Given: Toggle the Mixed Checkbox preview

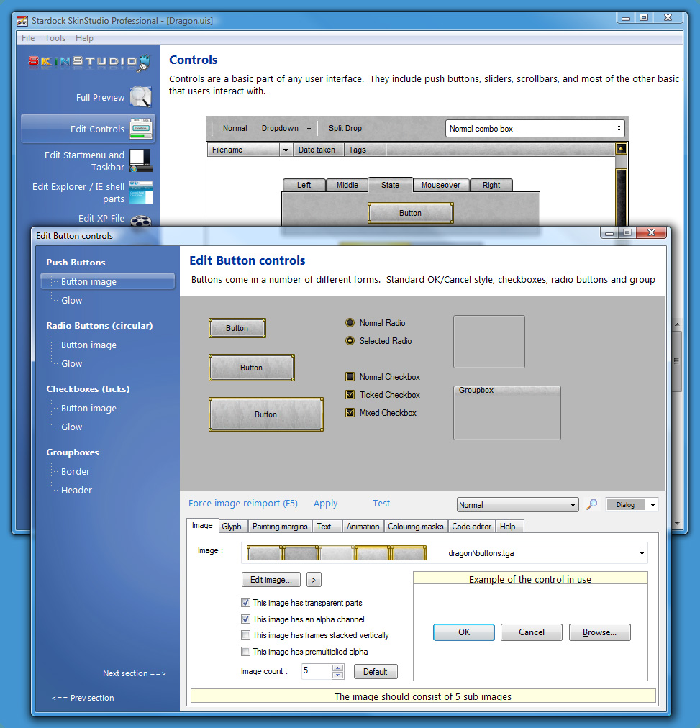Looking at the screenshot, I should tap(350, 412).
